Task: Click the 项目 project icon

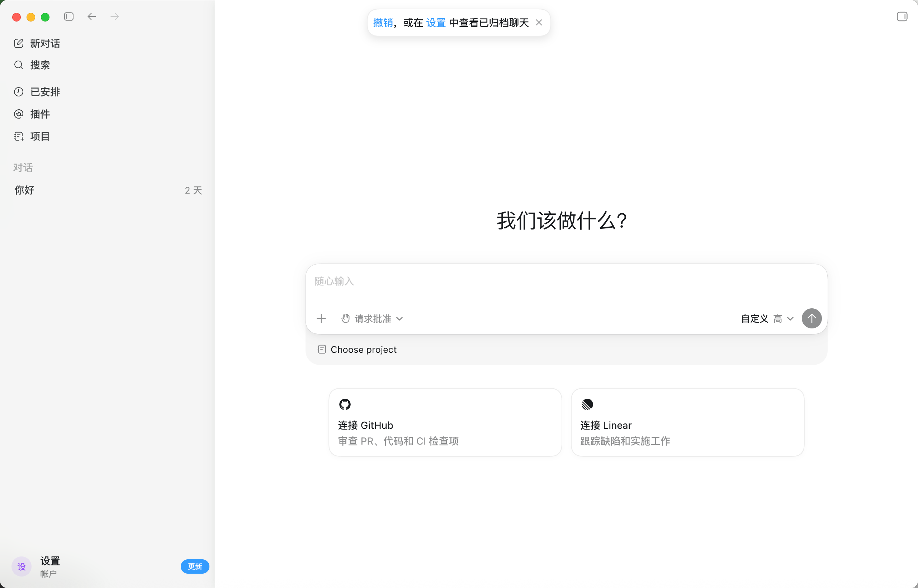Action: [19, 136]
